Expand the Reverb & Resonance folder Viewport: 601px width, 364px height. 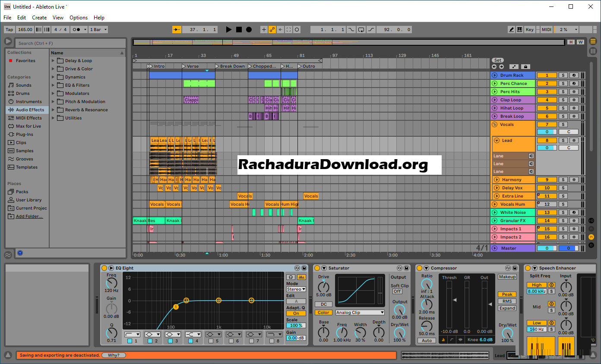pos(53,110)
